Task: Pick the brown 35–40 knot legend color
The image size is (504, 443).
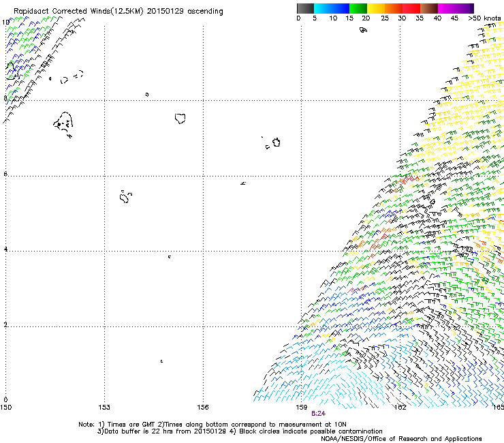Action: coord(429,8)
